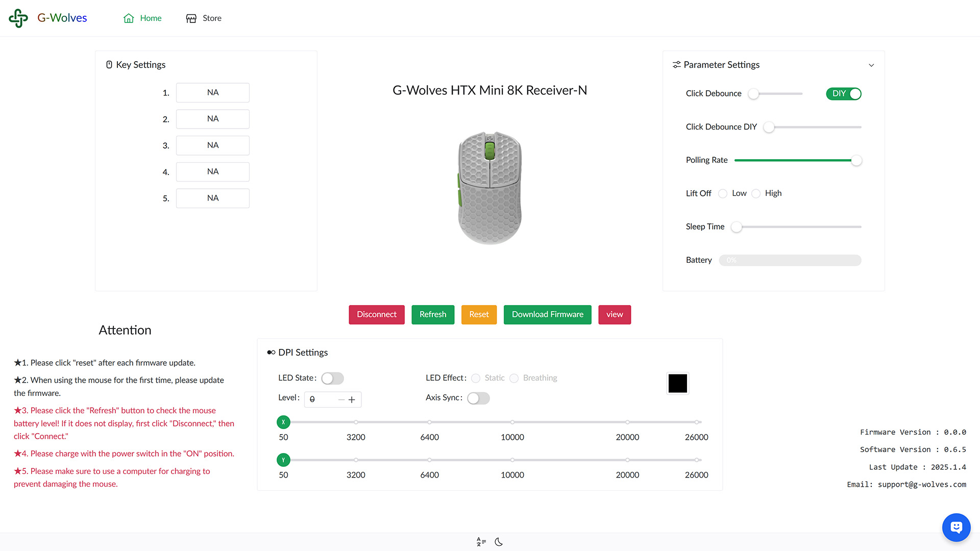Click "Email: support@g-wolves.com" text
The height and width of the screenshot is (551, 980).
tap(906, 485)
